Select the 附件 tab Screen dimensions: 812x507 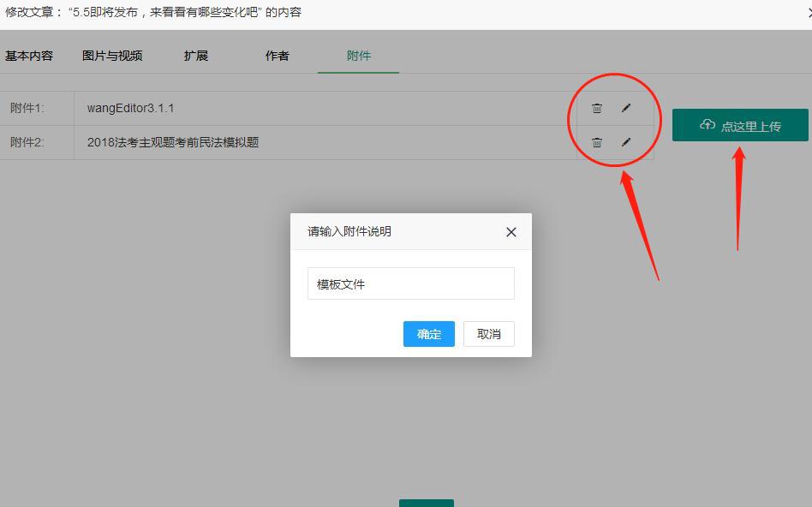point(358,56)
